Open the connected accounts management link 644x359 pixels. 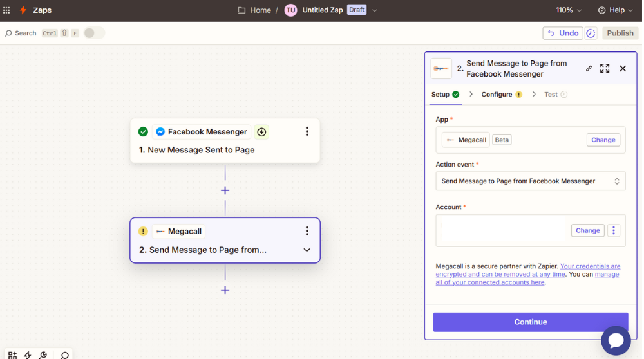(x=527, y=278)
